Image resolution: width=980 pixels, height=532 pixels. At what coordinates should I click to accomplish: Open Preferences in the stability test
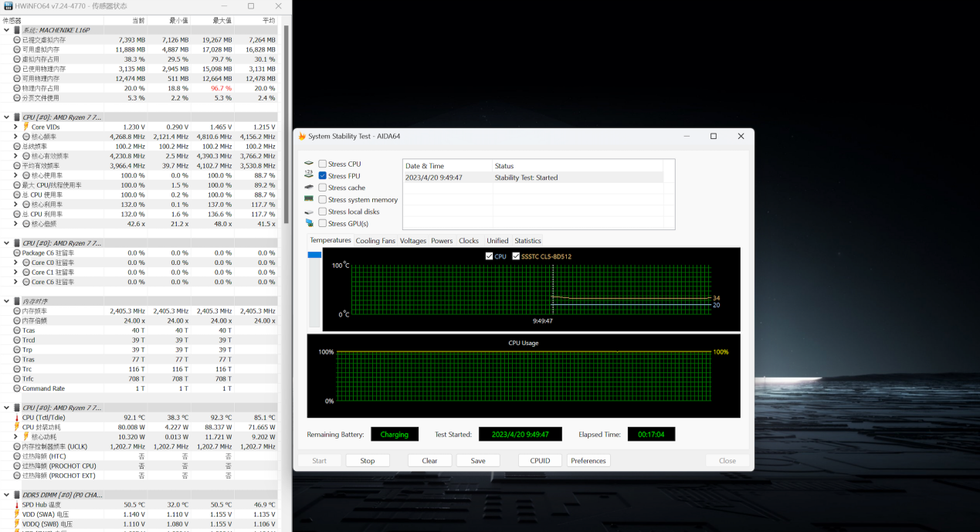pyautogui.click(x=588, y=461)
